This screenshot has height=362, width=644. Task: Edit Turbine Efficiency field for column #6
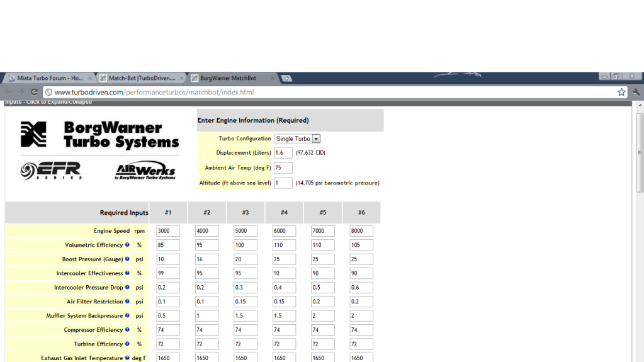click(x=361, y=344)
